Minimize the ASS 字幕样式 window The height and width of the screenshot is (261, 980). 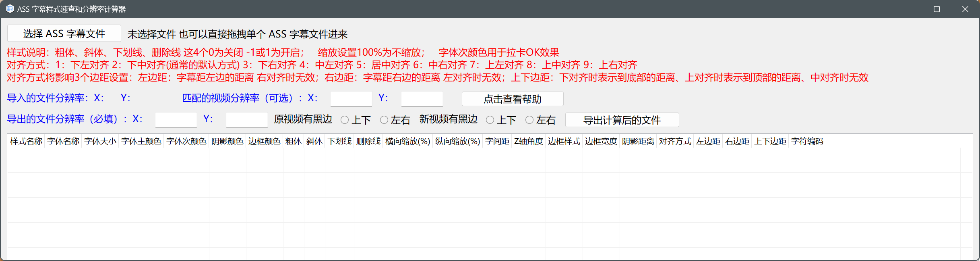pyautogui.click(x=909, y=9)
